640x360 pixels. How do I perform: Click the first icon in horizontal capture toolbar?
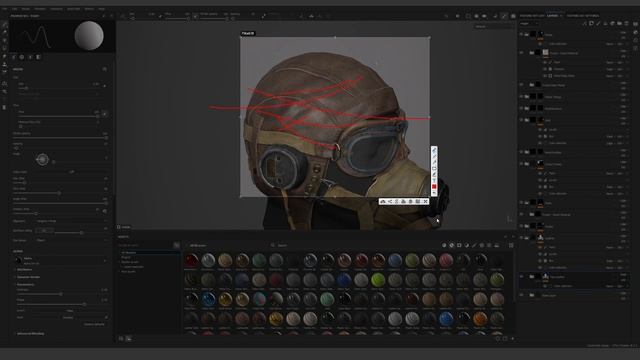pos(382,201)
